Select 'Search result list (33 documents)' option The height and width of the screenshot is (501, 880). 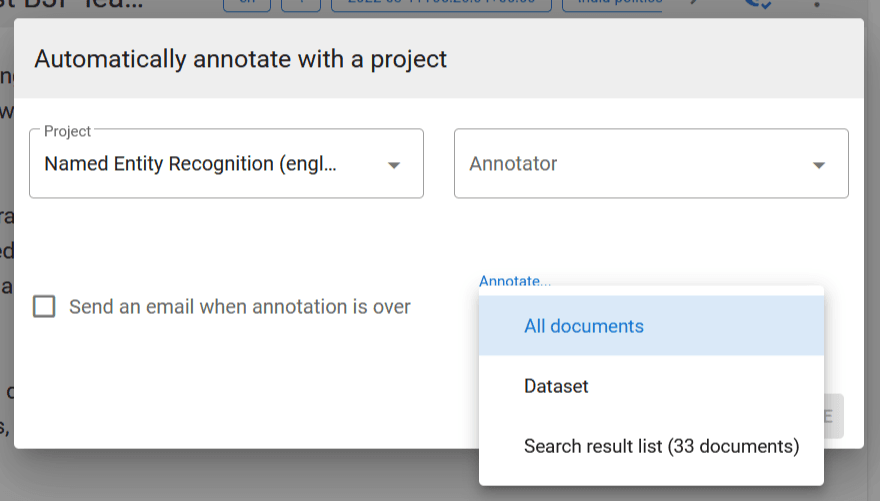point(661,446)
